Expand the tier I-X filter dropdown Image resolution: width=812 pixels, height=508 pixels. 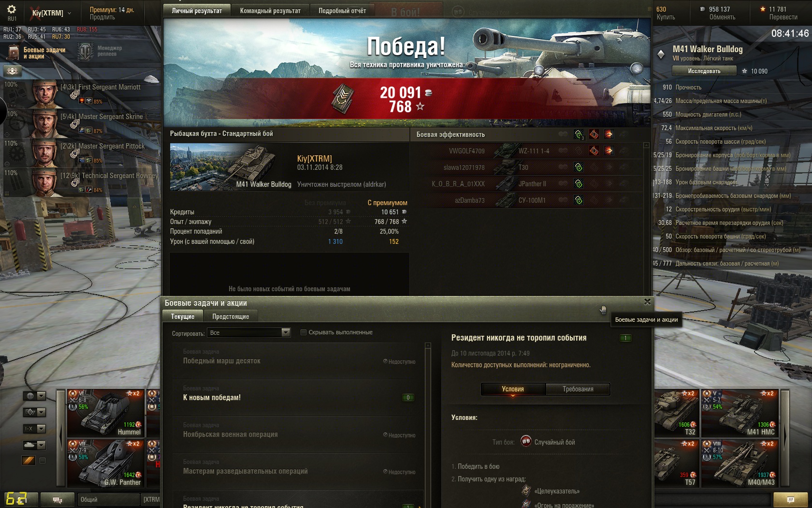[x=34, y=429]
